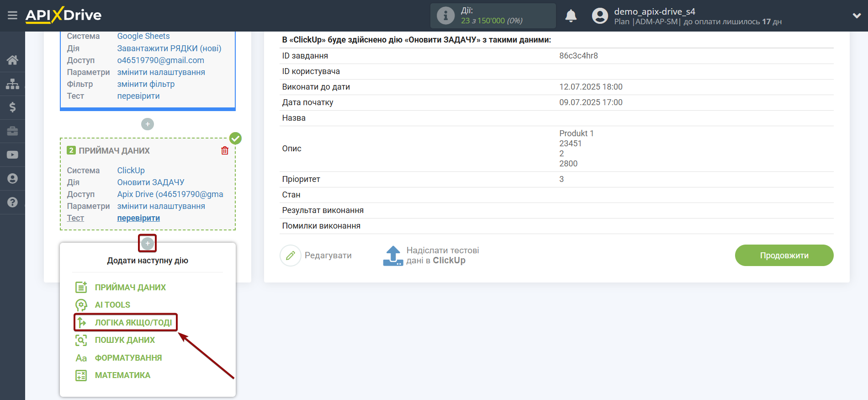
Task: Select AI TOOLS menu option
Action: [x=112, y=305]
